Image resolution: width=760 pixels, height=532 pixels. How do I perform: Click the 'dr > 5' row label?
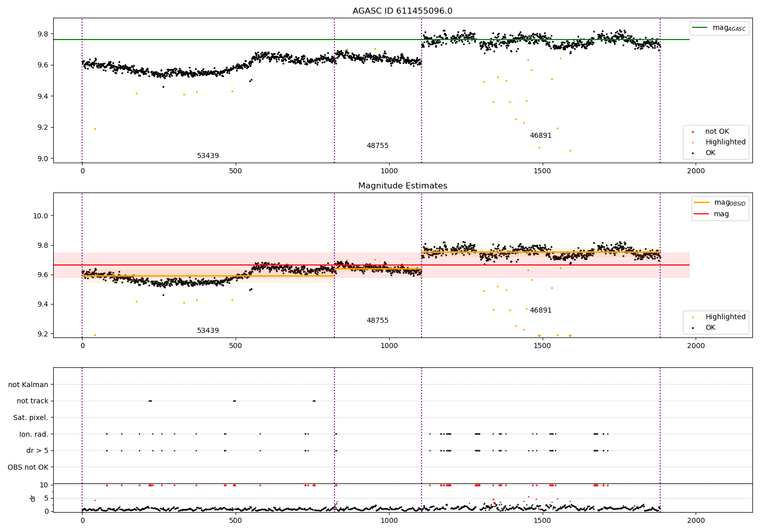[x=37, y=450]
